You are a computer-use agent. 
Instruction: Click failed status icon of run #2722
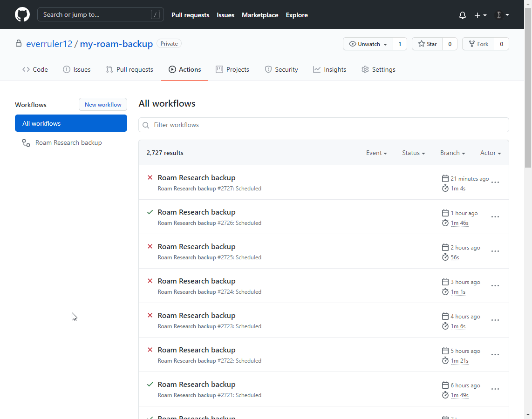tap(150, 350)
